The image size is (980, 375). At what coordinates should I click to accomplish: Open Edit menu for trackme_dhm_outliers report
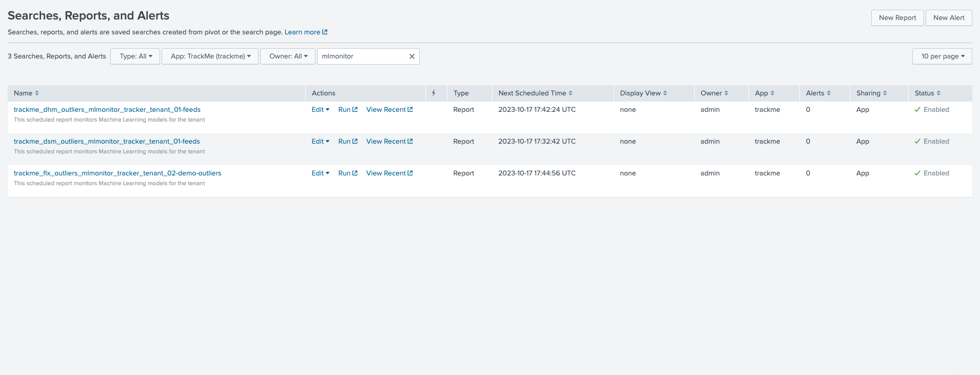pos(320,110)
